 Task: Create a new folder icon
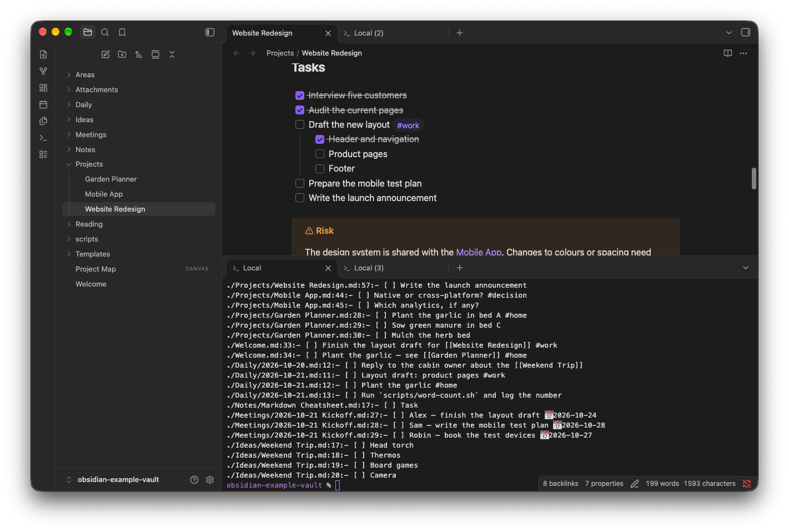pos(122,54)
